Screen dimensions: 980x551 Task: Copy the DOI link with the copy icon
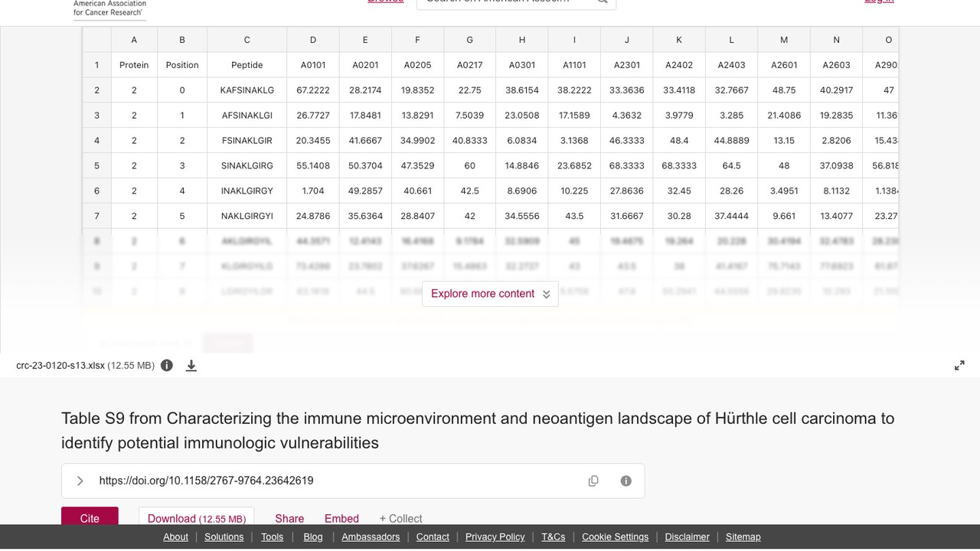593,481
